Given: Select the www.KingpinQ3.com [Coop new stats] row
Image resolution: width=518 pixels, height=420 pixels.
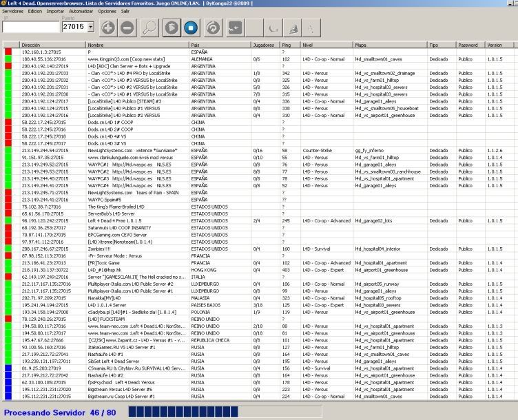Looking at the screenshot, I should 259,59.
